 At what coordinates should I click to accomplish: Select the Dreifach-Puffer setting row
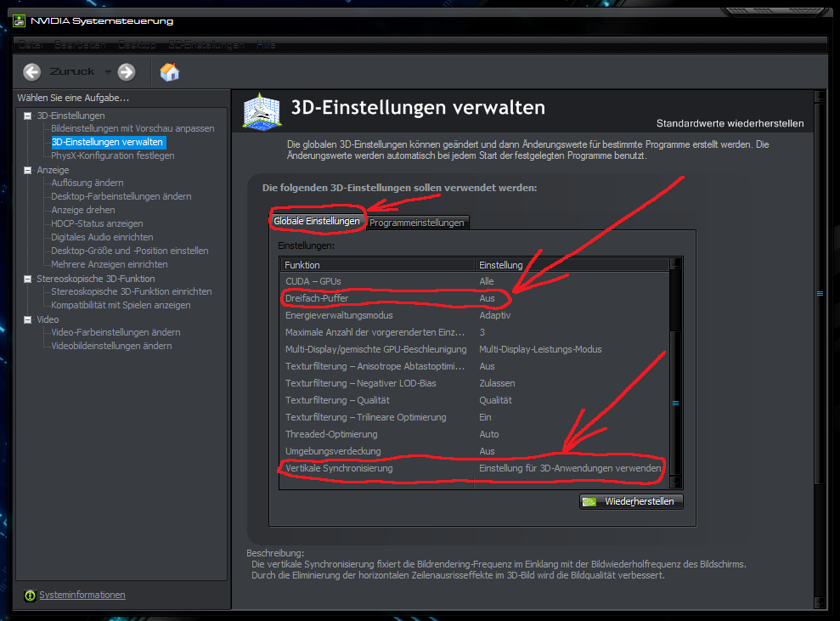[475, 298]
